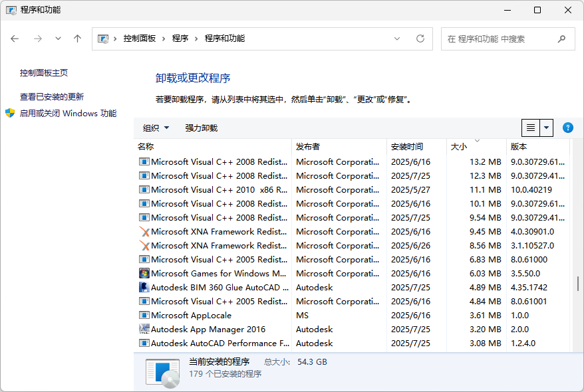This screenshot has height=392, width=584.
Task: Expand the view options dropdown arrow
Action: tap(546, 128)
